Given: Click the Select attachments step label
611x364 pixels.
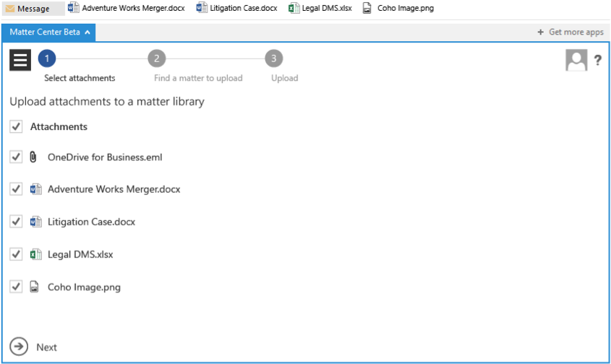Looking at the screenshot, I should (x=80, y=78).
